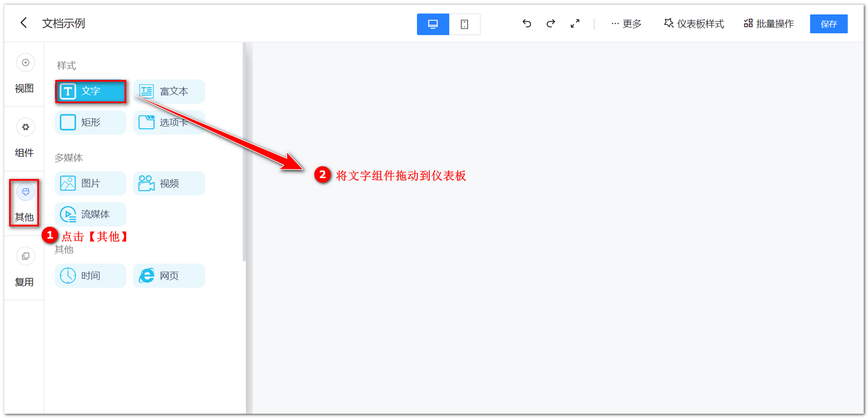868x418 pixels.
Task: Select the 文字 component
Action: (x=91, y=91)
